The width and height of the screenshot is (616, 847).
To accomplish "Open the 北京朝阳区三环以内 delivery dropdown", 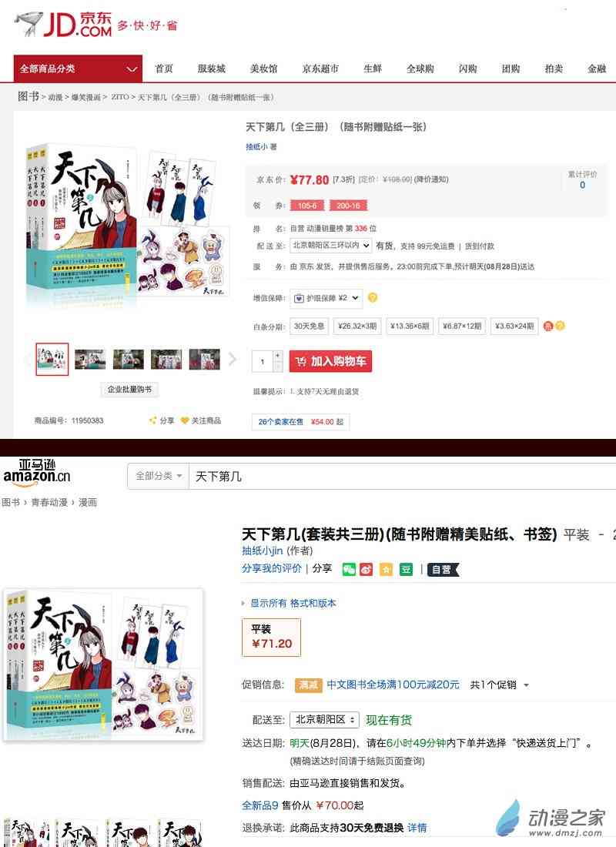I will pyautogui.click(x=330, y=245).
